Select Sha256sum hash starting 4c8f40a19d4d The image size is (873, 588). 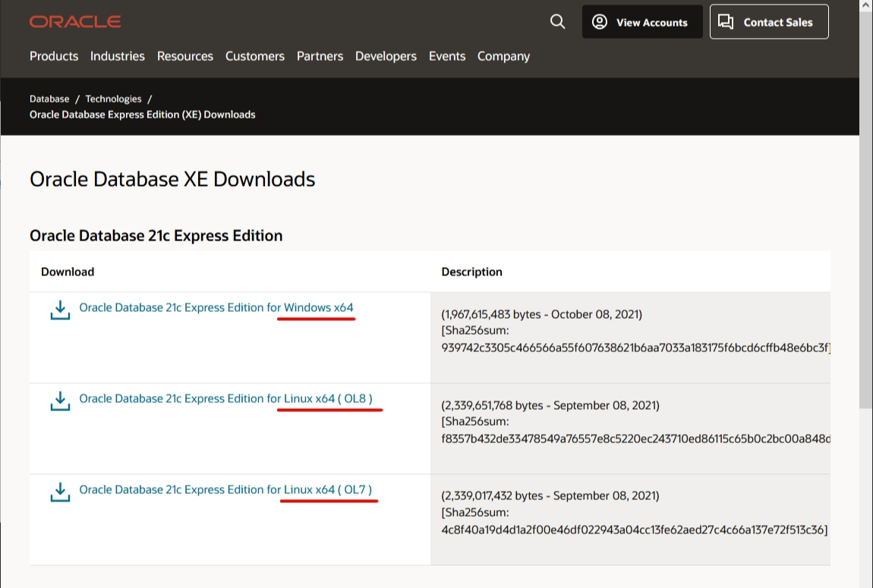[x=634, y=530]
